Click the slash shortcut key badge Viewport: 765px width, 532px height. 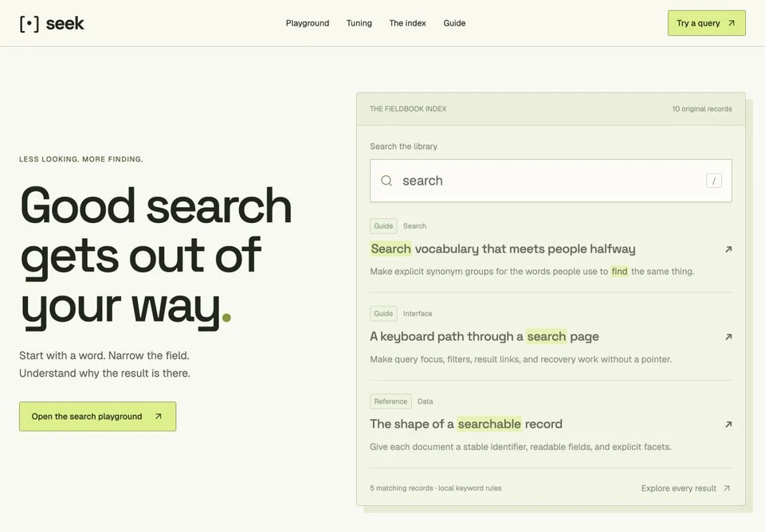point(714,181)
